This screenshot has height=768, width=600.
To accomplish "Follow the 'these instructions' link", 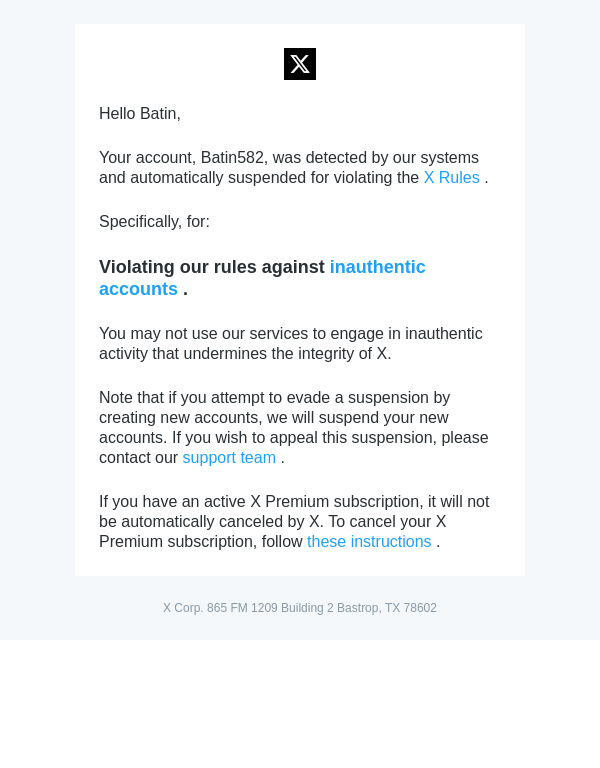I will tap(369, 542).
